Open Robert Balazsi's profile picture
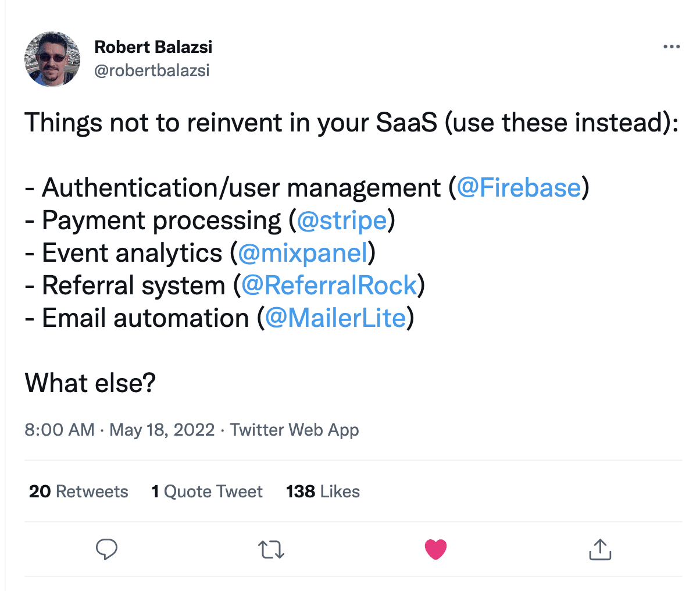The image size is (700, 591). [52, 59]
